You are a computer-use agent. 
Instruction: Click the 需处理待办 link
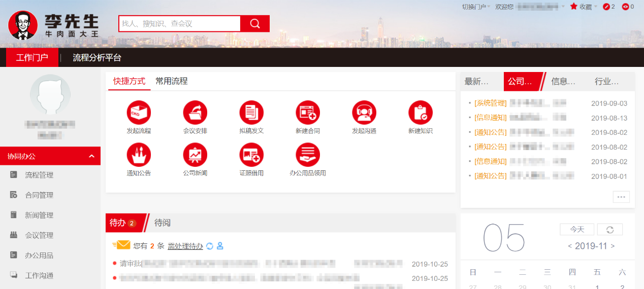(185, 246)
